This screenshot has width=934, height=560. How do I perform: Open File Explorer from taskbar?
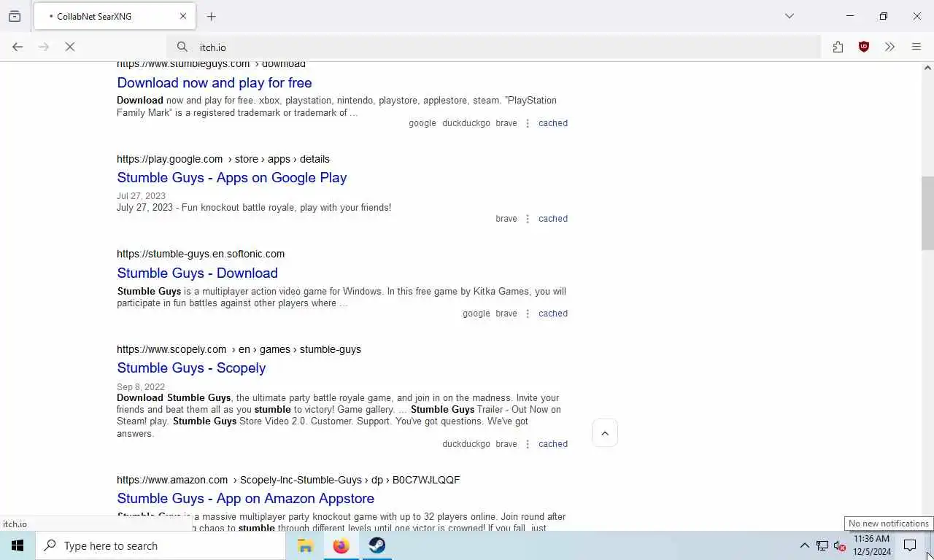click(305, 545)
